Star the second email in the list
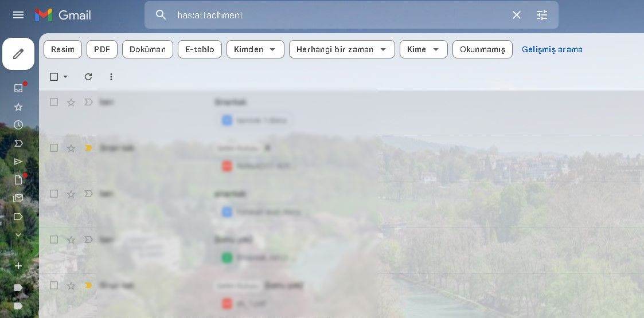 point(71,148)
